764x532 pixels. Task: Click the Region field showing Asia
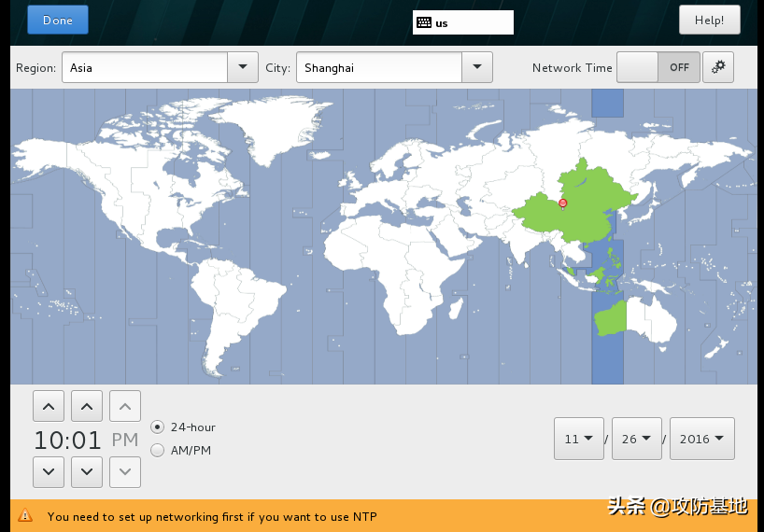[145, 67]
